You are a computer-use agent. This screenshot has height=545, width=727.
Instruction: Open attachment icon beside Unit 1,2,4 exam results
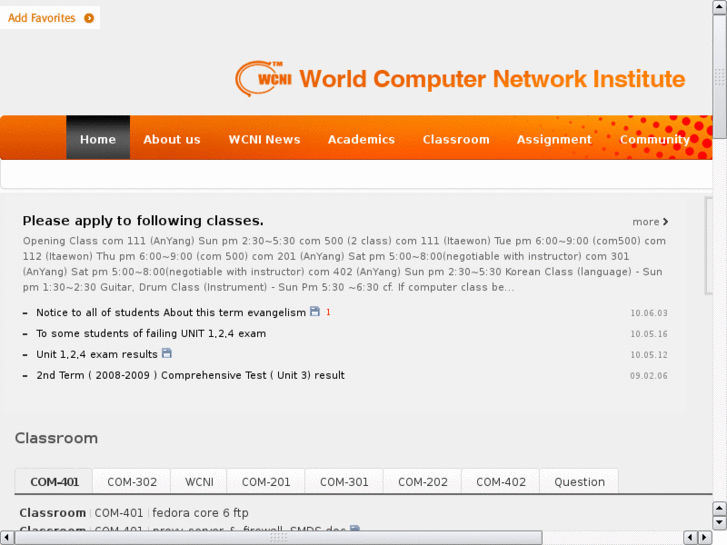166,353
